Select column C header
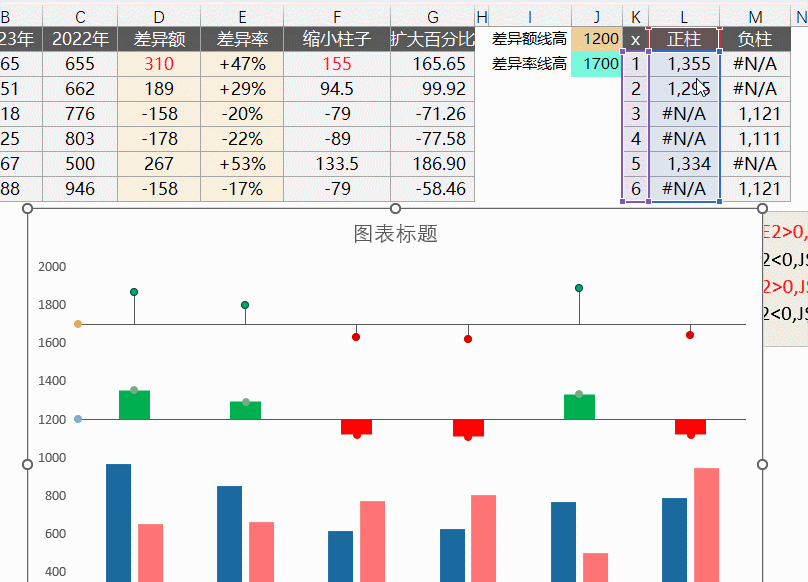808x582 pixels. click(x=80, y=16)
